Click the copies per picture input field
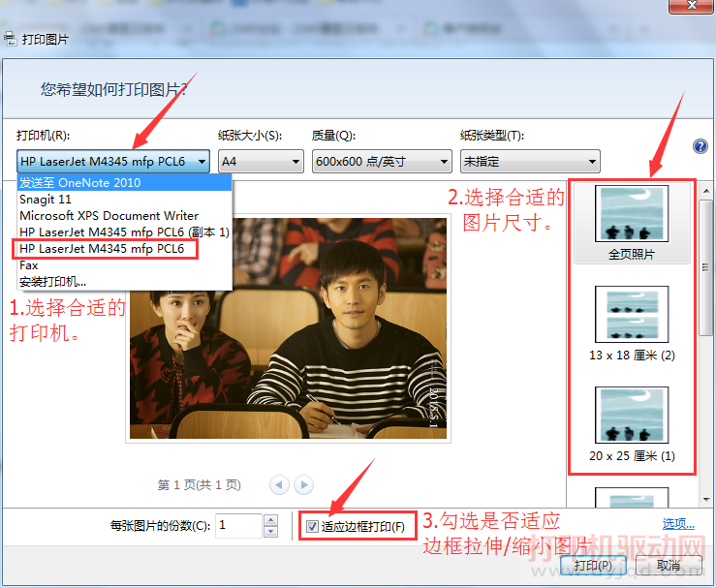 coord(238,525)
